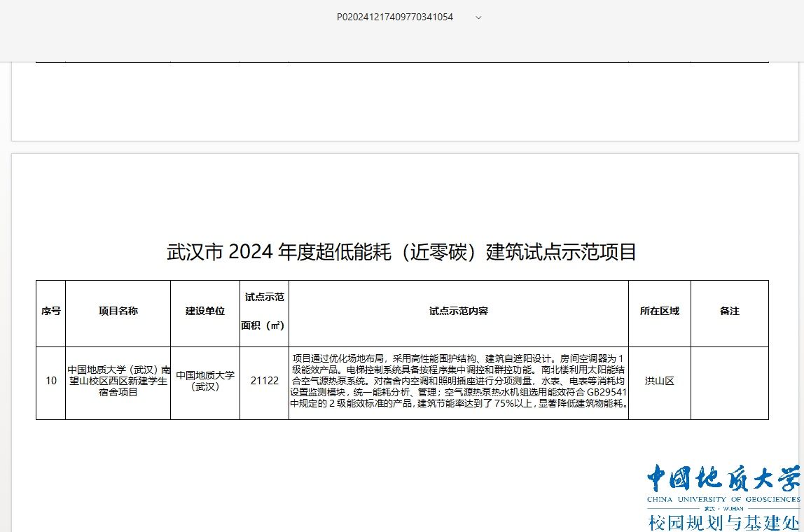
Task: Click the 中国地质大学（武汉）builder cell
Action: click(205, 382)
